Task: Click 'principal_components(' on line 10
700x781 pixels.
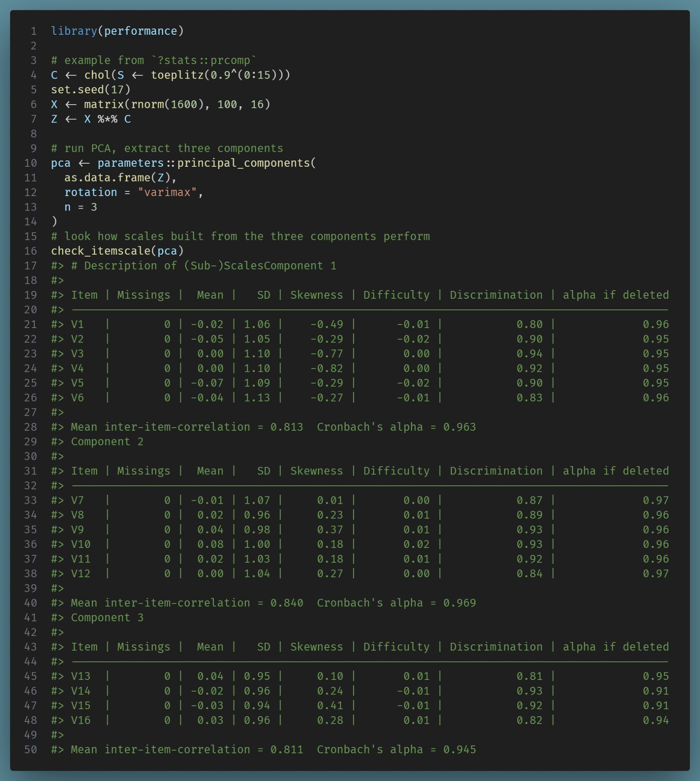Action: coord(246,163)
